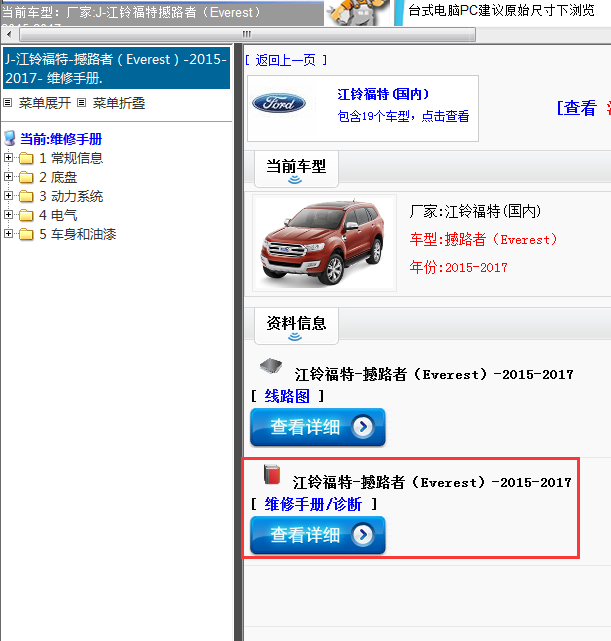Click 菜单折叠 to collapse all menus
The width and height of the screenshot is (611, 641).
point(119,103)
